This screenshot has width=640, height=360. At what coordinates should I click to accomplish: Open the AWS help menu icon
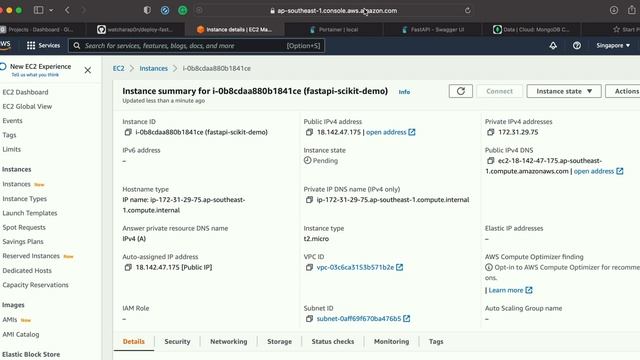[x=577, y=45]
